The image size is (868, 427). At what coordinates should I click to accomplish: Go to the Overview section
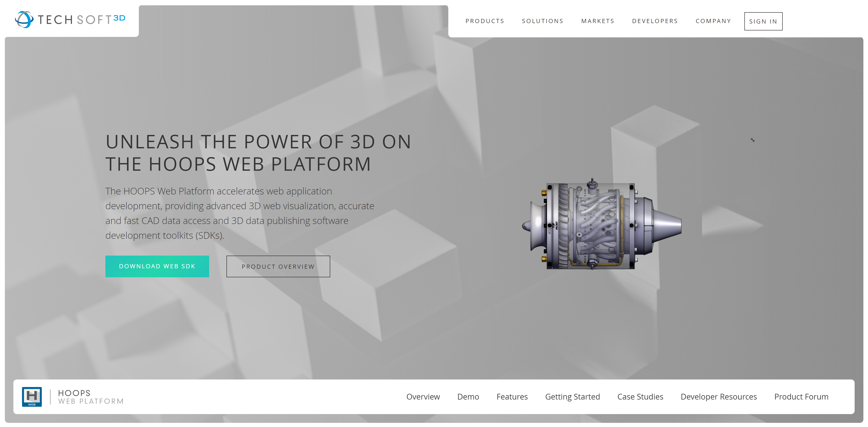point(423,397)
